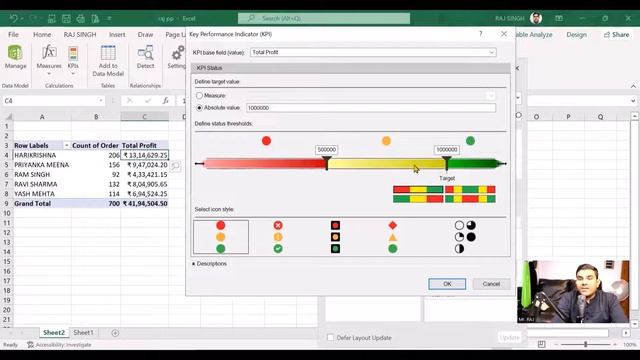This screenshot has height=360, width=640.
Task: Open the Measures fx icon
Action: (x=49, y=53)
